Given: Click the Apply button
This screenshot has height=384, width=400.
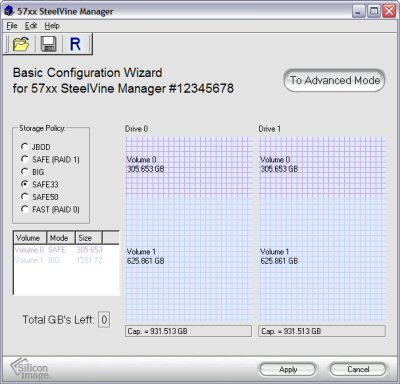Looking at the screenshot, I should coord(288,369).
